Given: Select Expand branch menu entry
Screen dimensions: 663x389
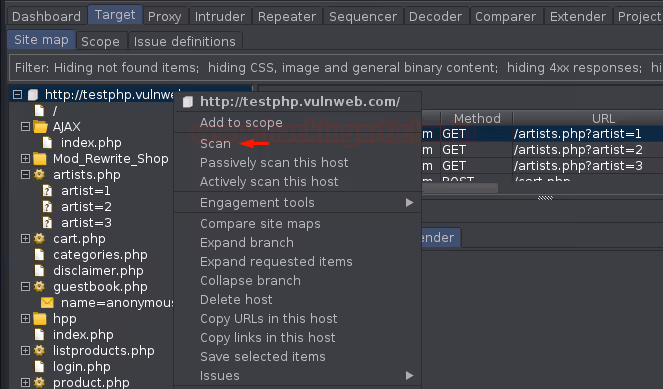Looking at the screenshot, I should coord(298,243).
